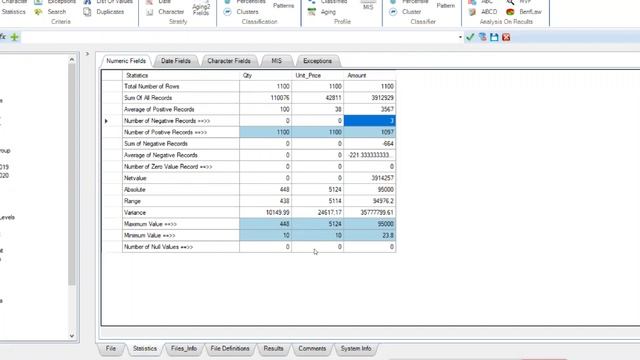The width and height of the screenshot is (640, 360).
Task: Switch to the File bottom tab
Action: coord(111,349)
